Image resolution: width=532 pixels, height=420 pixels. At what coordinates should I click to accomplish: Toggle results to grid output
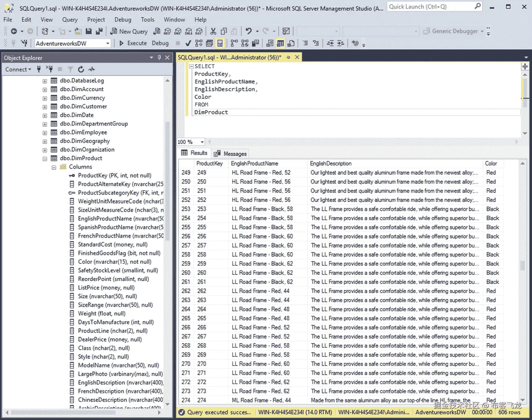point(280,43)
